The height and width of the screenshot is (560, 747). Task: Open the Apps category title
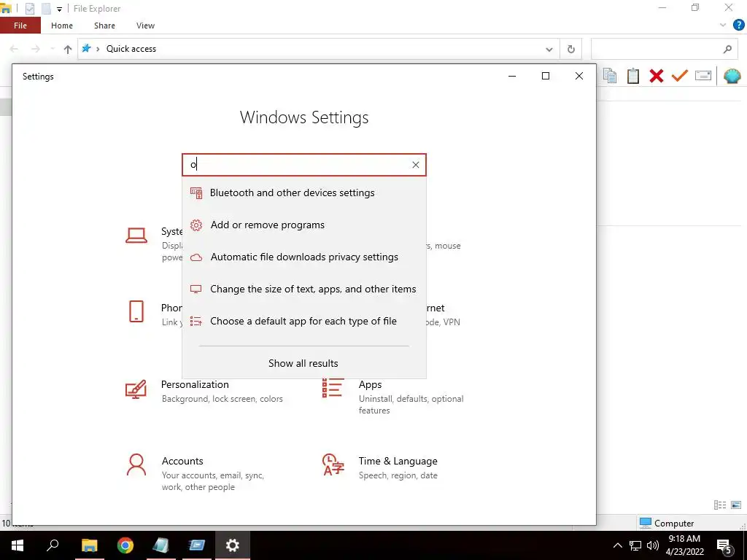[370, 384]
